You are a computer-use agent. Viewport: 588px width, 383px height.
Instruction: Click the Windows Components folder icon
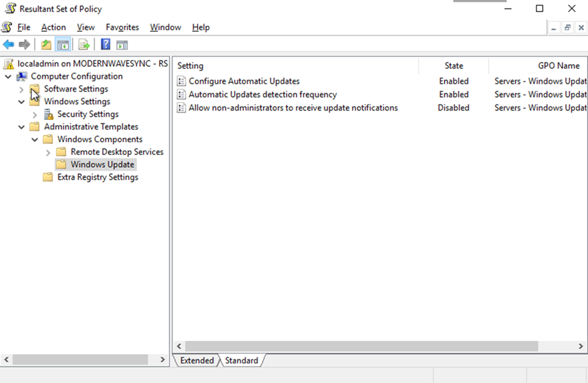tap(48, 139)
